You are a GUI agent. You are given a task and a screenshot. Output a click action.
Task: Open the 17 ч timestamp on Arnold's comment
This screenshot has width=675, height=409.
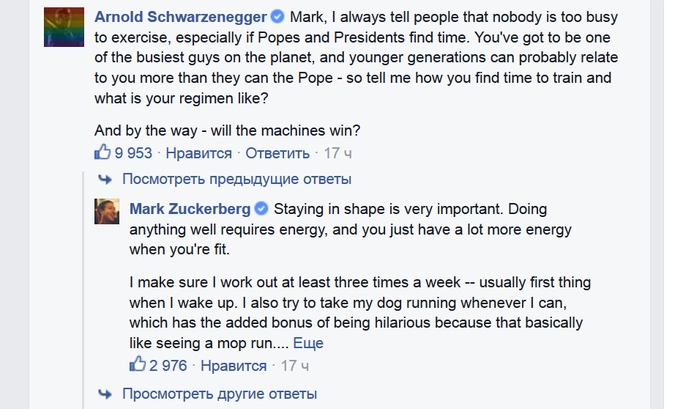[339, 154]
